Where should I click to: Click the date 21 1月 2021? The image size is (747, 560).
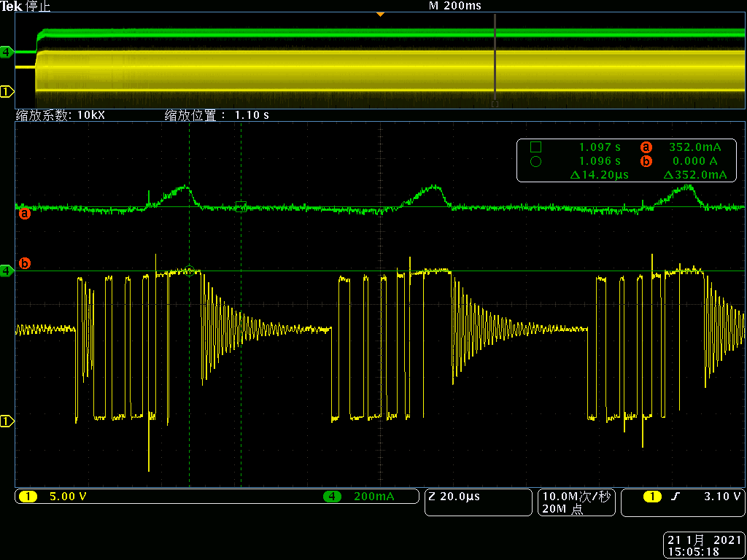tap(704, 540)
